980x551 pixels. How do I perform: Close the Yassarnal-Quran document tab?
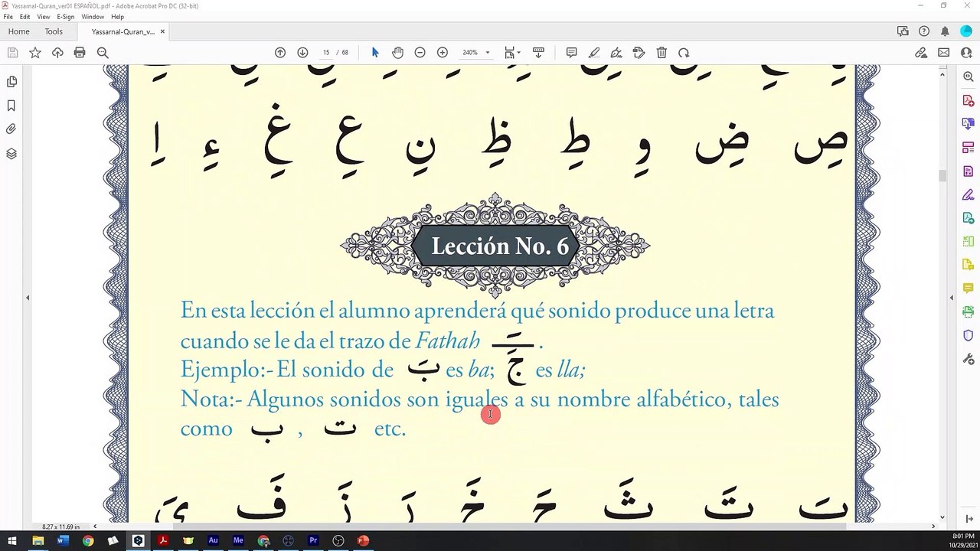pos(162,31)
